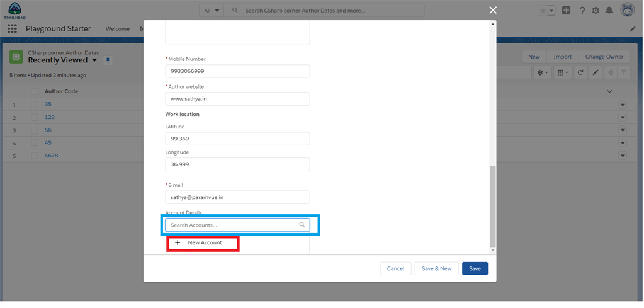This screenshot has height=308, width=644.
Task: Open Global Actions plus icon
Action: click(x=567, y=11)
